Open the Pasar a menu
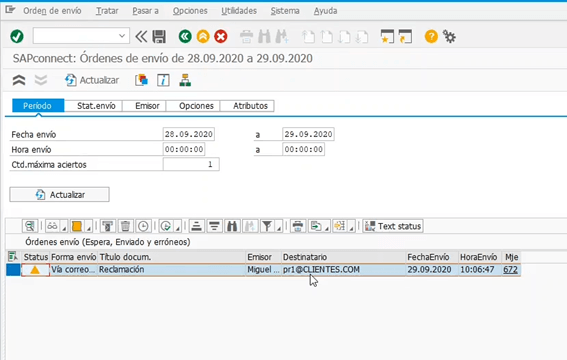The width and height of the screenshot is (567, 360). click(145, 11)
